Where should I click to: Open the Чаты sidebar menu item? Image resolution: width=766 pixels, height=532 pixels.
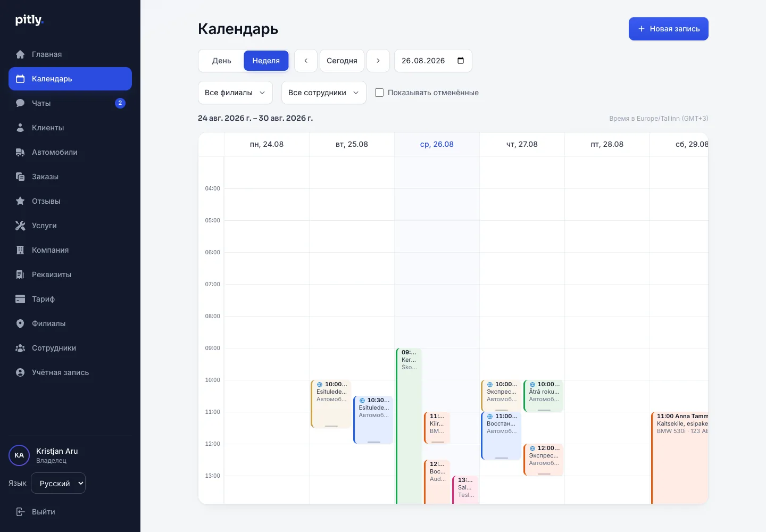pyautogui.click(x=70, y=103)
